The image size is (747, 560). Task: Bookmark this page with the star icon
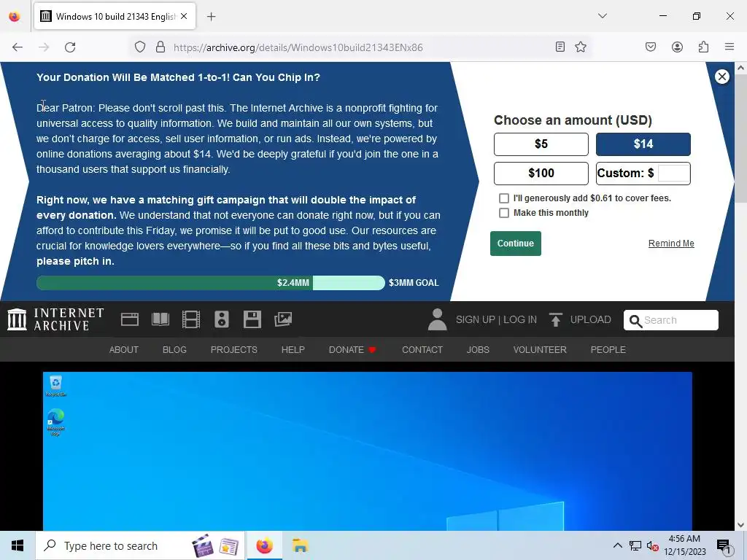580,47
